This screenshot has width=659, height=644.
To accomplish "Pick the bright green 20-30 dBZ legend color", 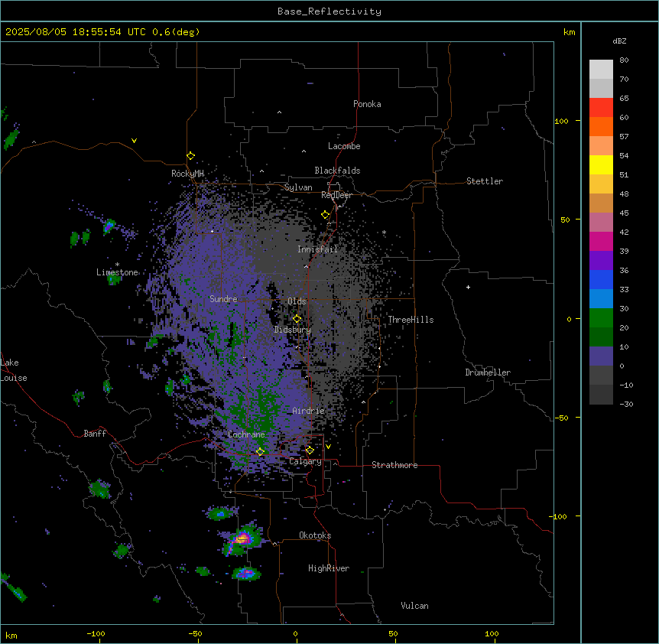I will pos(601,318).
